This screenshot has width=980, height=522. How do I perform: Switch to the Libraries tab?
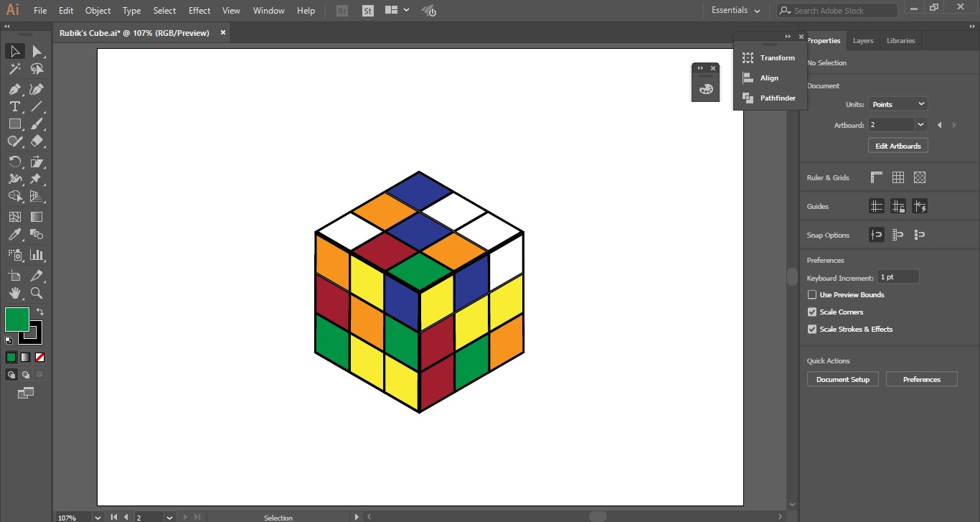(x=900, y=41)
